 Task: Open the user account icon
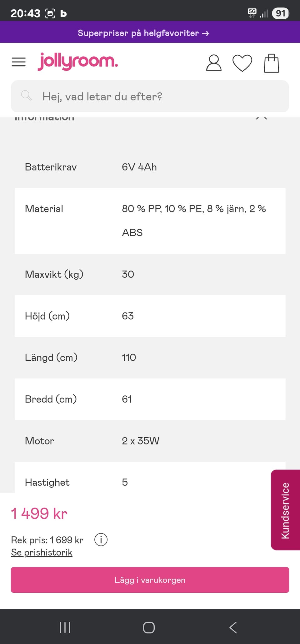[214, 63]
